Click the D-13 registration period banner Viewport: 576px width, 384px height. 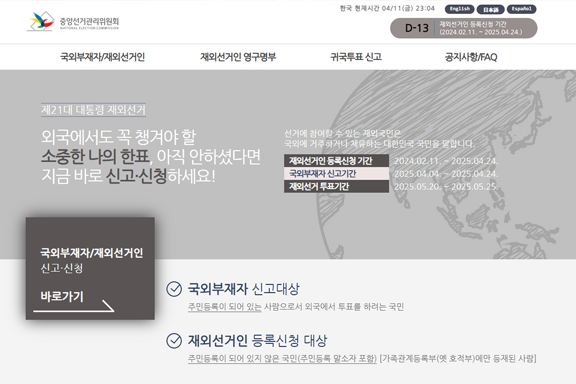(464, 28)
